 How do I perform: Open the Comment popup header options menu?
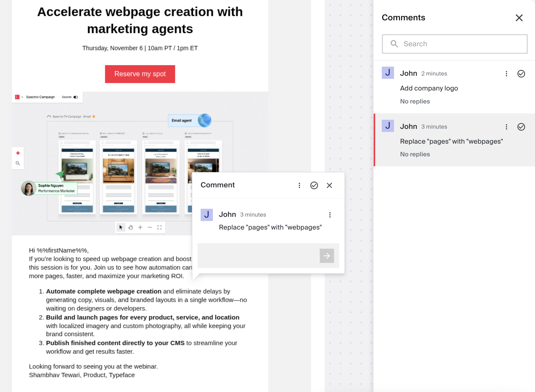[299, 185]
